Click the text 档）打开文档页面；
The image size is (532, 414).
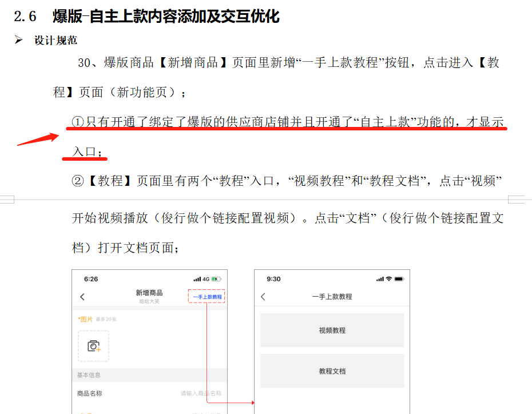pyautogui.click(x=125, y=248)
